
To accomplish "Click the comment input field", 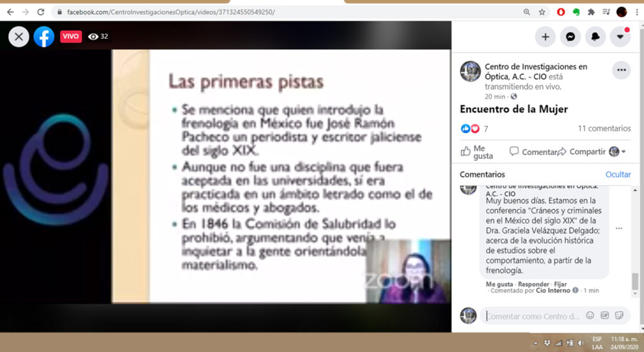I will 533,315.
